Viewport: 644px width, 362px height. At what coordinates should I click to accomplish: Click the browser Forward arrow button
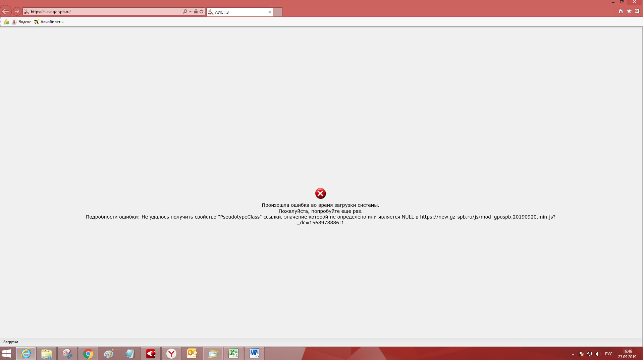click(x=17, y=11)
